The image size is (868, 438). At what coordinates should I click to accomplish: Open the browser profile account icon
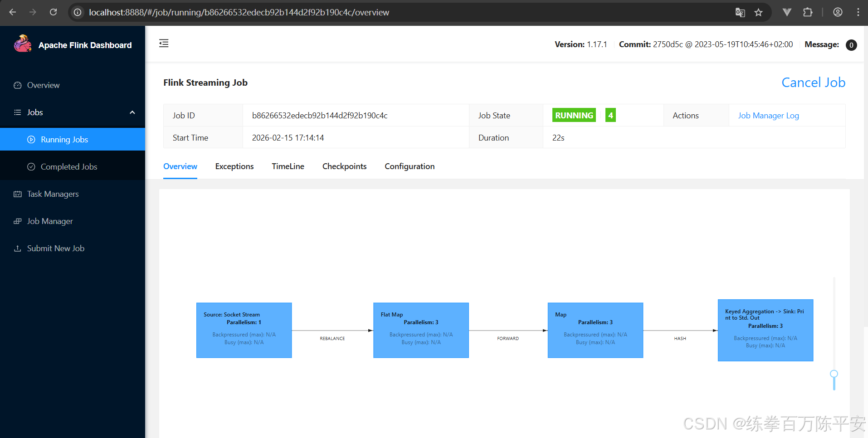[838, 12]
